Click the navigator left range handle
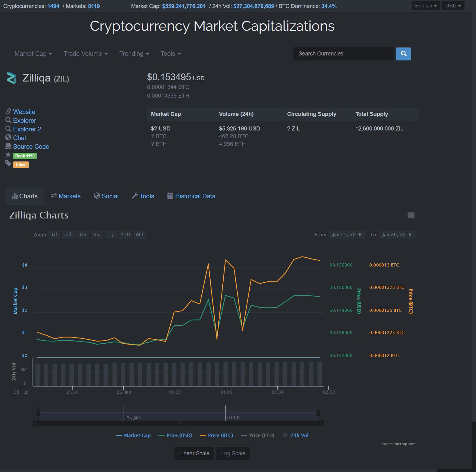Viewport: 476px width, 472px height. click(x=38, y=413)
